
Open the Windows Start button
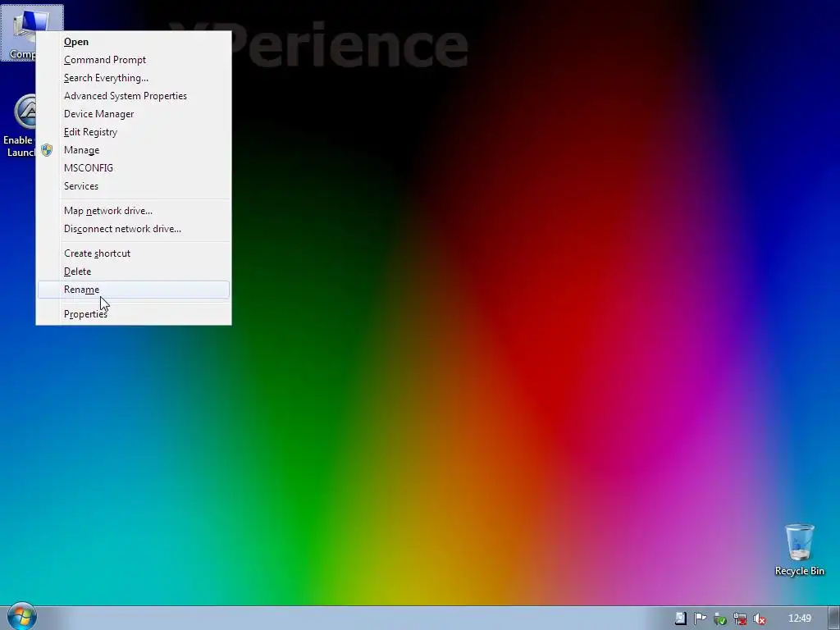click(21, 616)
